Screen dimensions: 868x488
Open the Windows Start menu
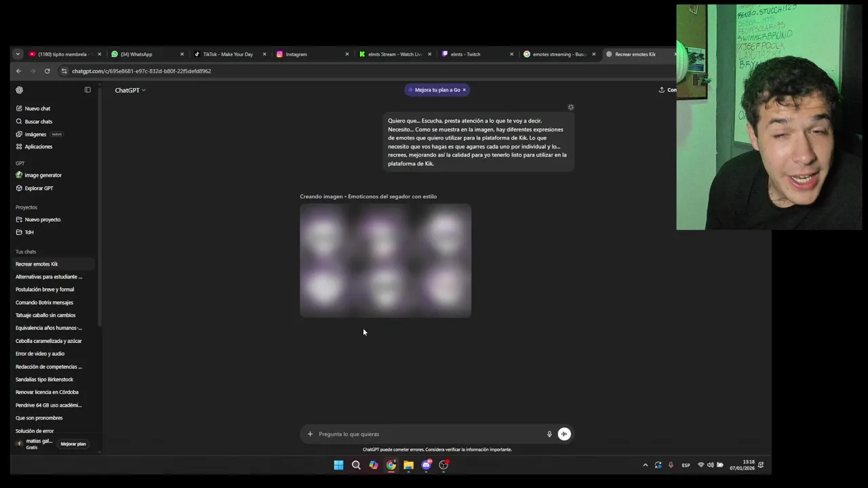click(338, 465)
